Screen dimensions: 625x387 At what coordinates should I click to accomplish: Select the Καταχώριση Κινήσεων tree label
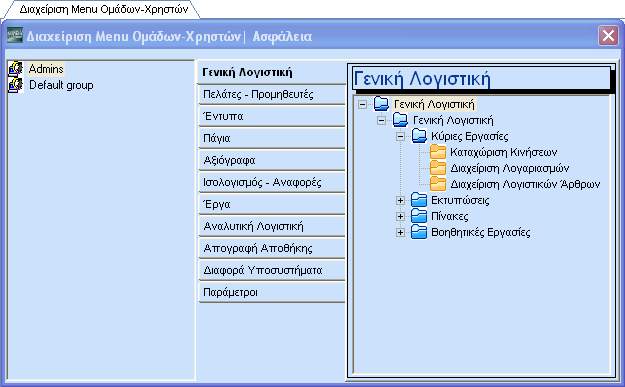tap(503, 152)
